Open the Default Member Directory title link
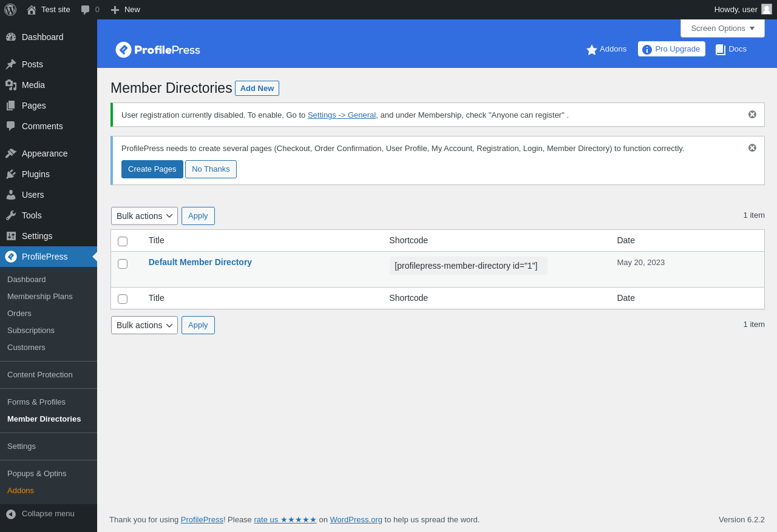The image size is (777, 532). tap(200, 262)
